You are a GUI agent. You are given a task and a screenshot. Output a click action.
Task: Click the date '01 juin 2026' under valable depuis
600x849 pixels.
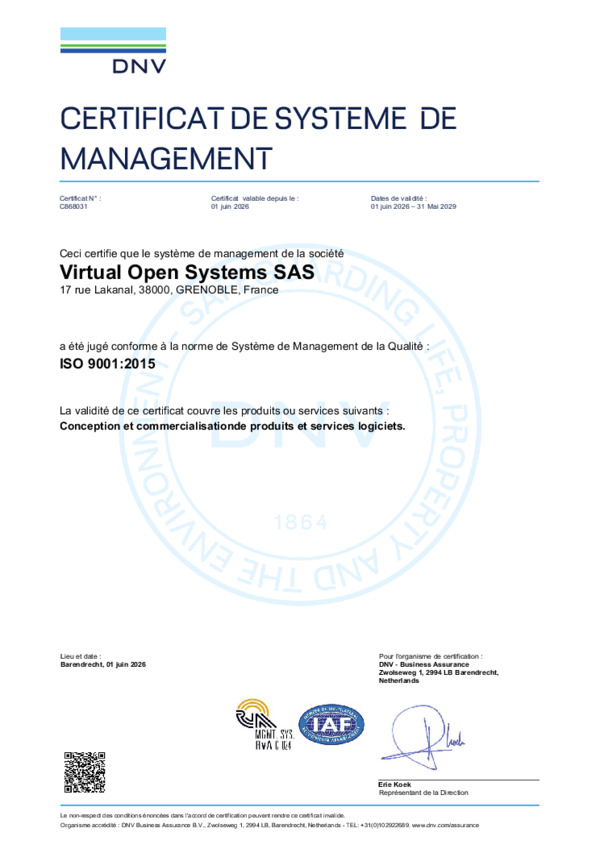coord(230,206)
